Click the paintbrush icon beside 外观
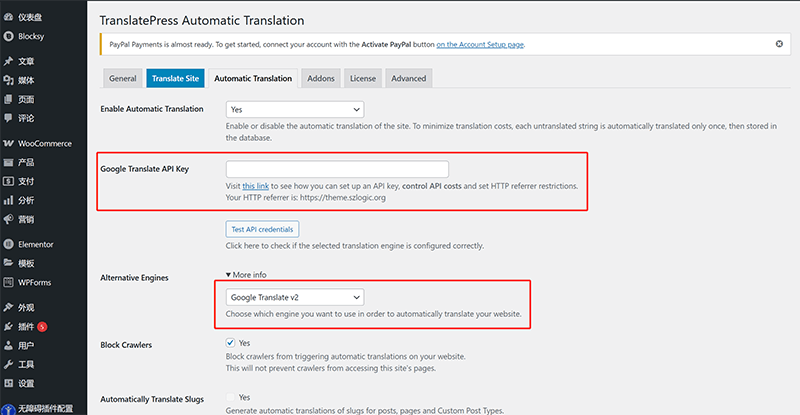The height and width of the screenshot is (415, 800). click(8, 307)
